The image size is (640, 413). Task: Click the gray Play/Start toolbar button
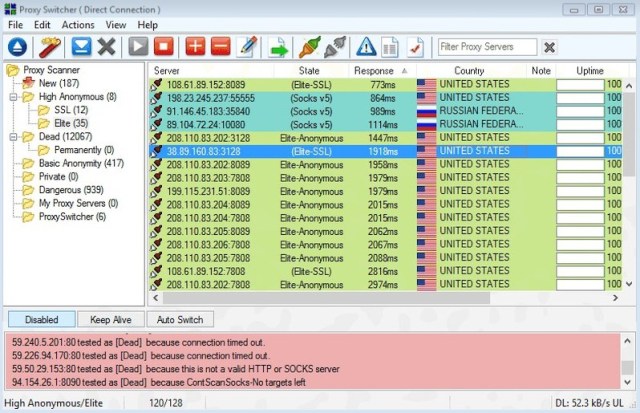[138, 47]
